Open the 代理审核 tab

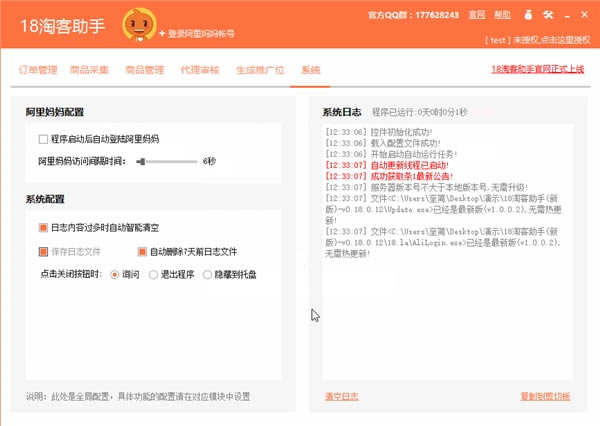pyautogui.click(x=198, y=70)
